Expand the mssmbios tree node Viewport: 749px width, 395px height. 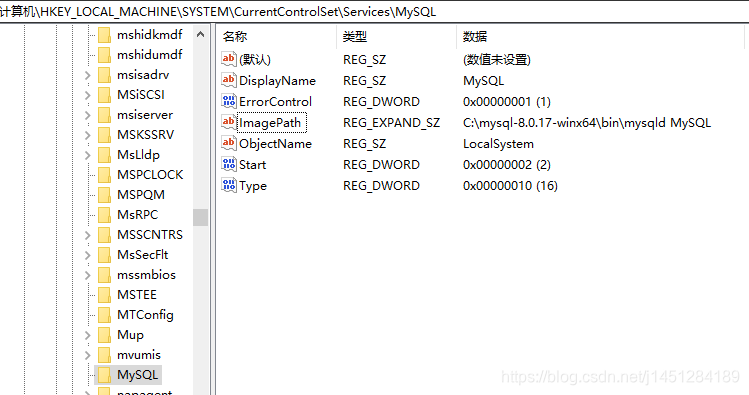click(87, 276)
